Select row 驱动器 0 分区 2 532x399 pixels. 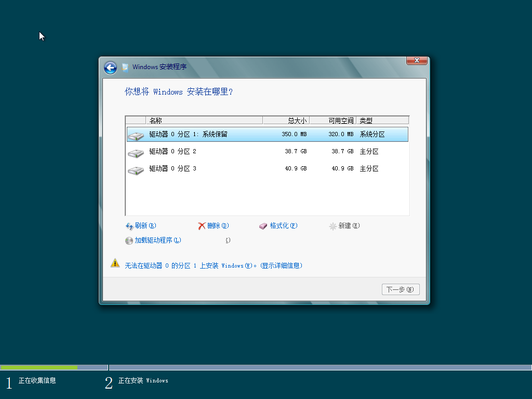coord(268,151)
